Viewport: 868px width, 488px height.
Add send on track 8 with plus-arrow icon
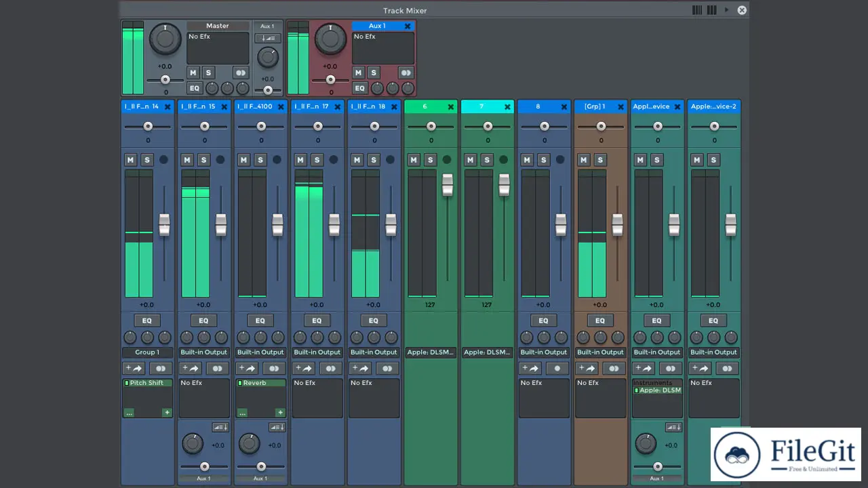[531, 368]
